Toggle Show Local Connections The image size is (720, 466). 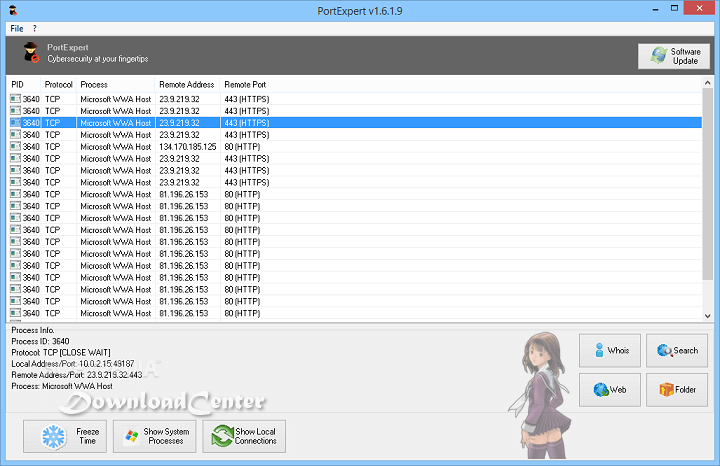244,436
